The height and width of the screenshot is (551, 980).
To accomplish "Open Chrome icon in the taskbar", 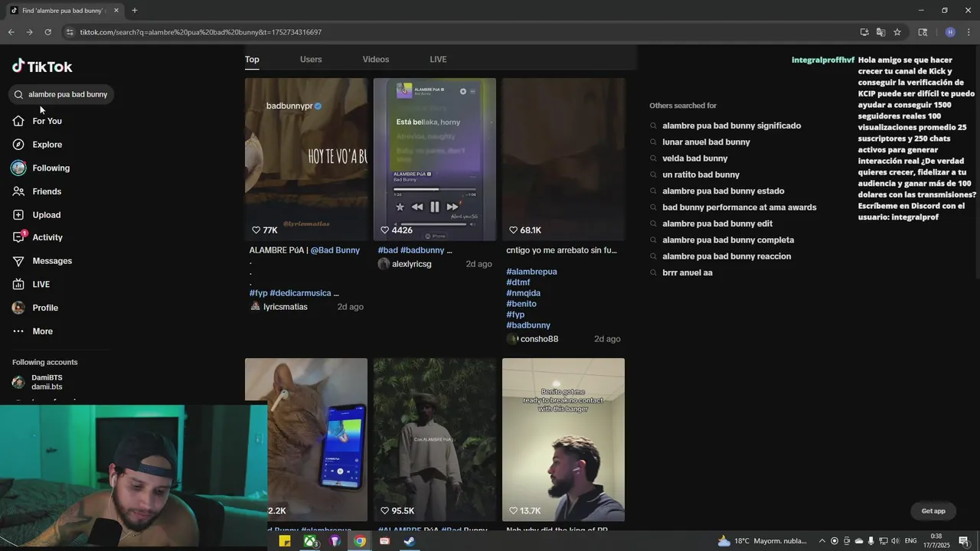I will pos(360,541).
